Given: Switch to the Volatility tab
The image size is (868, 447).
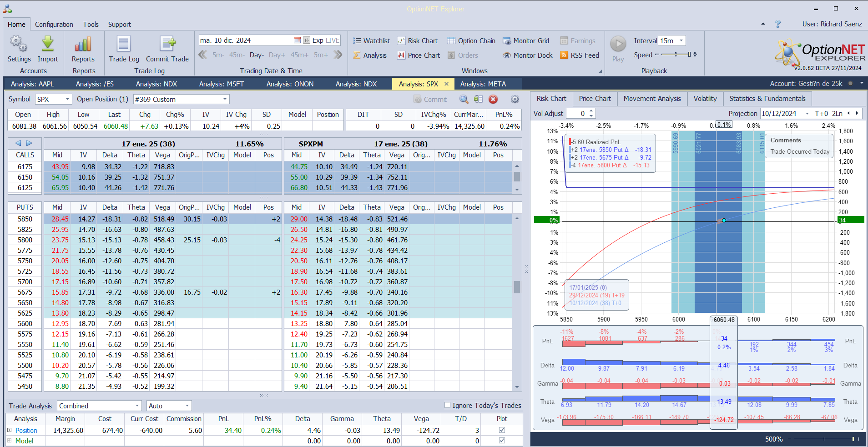Looking at the screenshot, I should 705,99.
